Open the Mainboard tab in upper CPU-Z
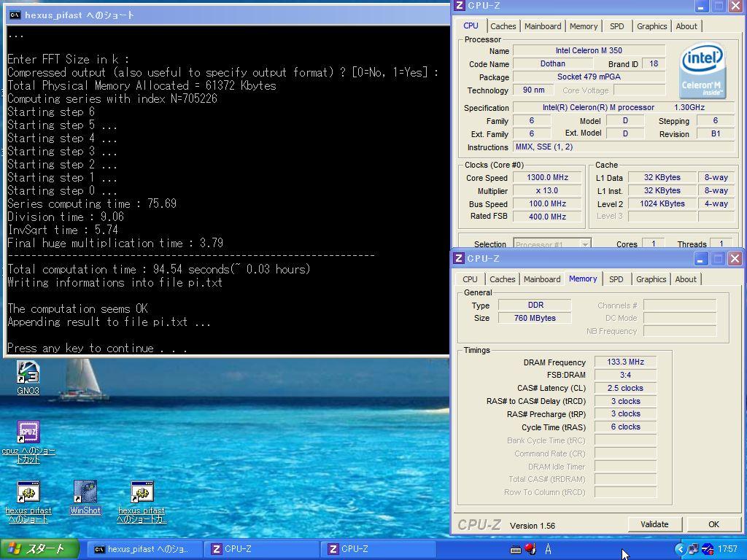This screenshot has width=747, height=560. coord(543,26)
